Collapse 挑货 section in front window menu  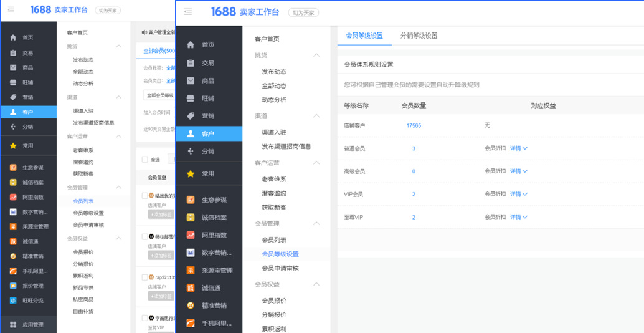[x=316, y=55]
